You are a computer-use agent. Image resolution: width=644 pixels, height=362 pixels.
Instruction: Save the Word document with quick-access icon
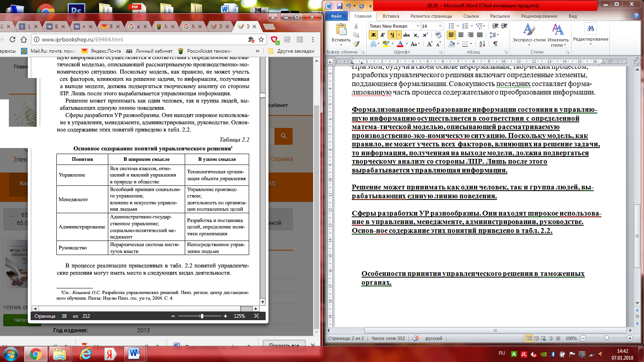(339, 6)
